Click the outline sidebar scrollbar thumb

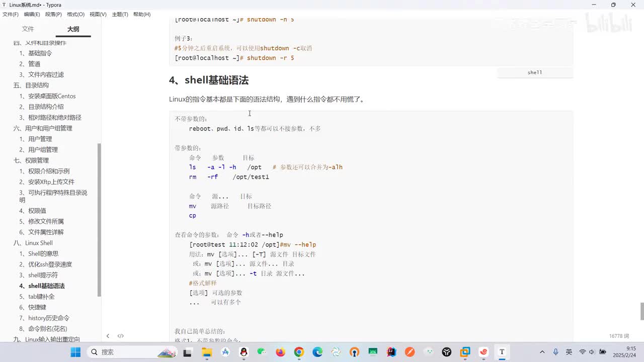coord(99,220)
